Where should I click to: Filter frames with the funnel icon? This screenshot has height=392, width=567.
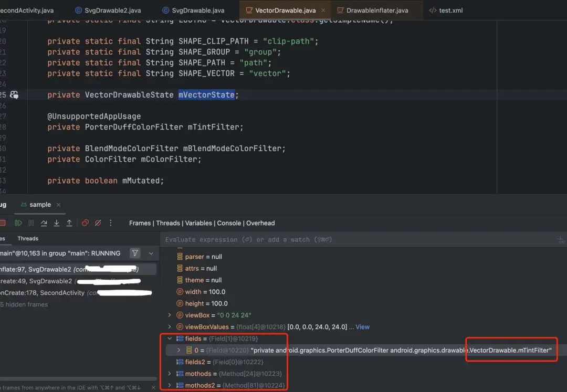click(x=135, y=253)
